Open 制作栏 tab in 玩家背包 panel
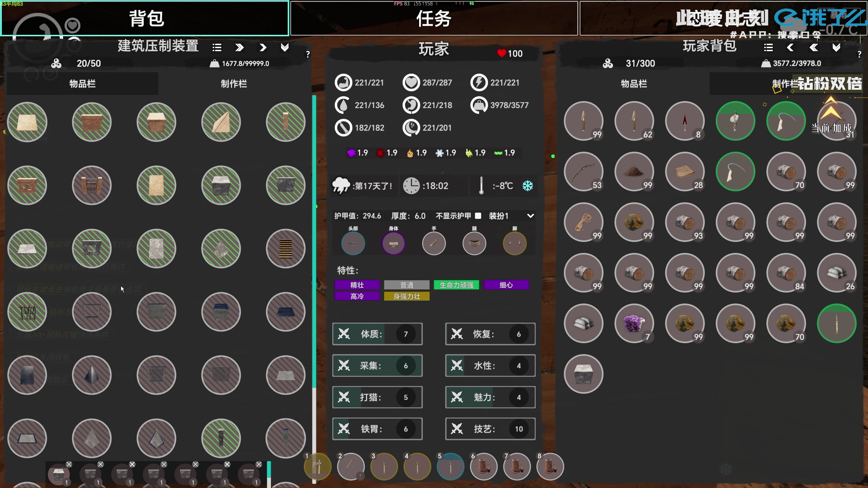 (x=785, y=84)
